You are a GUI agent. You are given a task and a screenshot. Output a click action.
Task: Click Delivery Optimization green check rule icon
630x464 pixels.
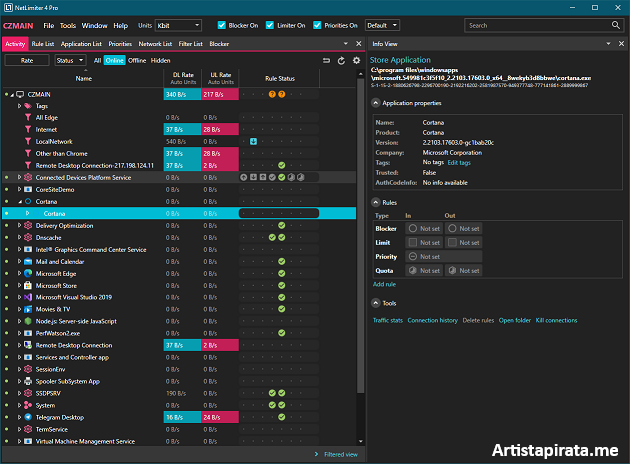point(282,225)
